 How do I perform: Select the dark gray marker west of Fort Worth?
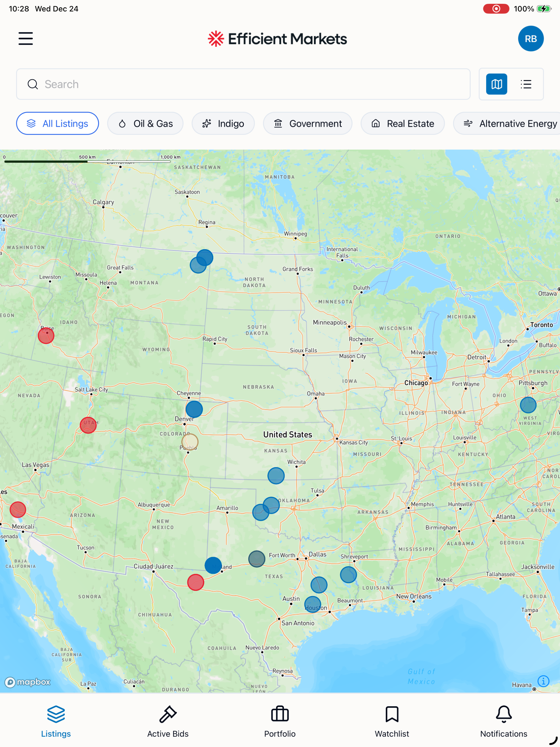(x=257, y=559)
